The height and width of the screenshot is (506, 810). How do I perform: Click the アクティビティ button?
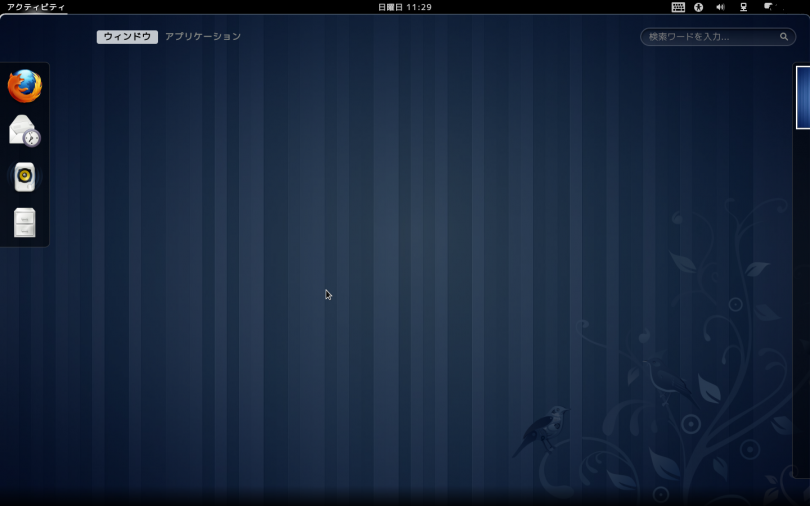click(x=35, y=7)
